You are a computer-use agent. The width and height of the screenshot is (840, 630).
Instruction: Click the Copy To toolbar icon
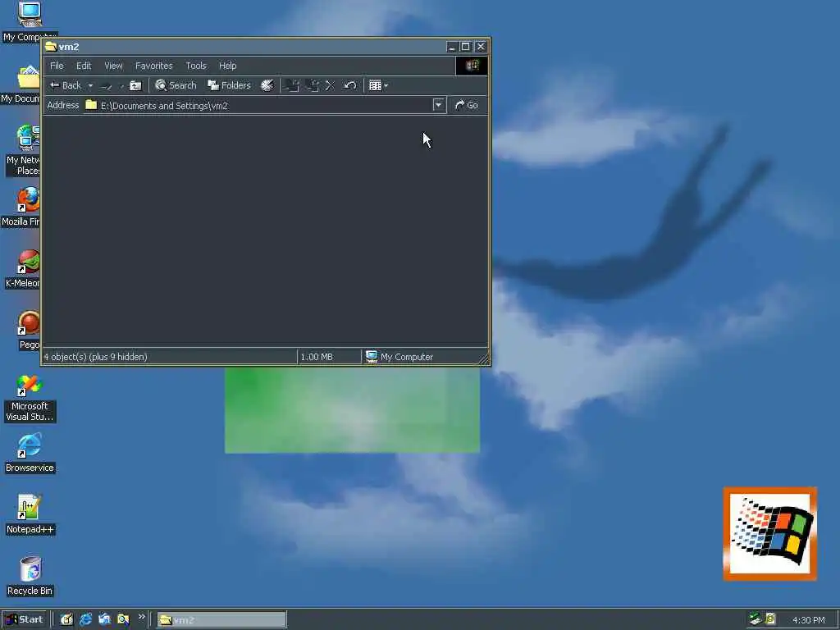pos(313,85)
